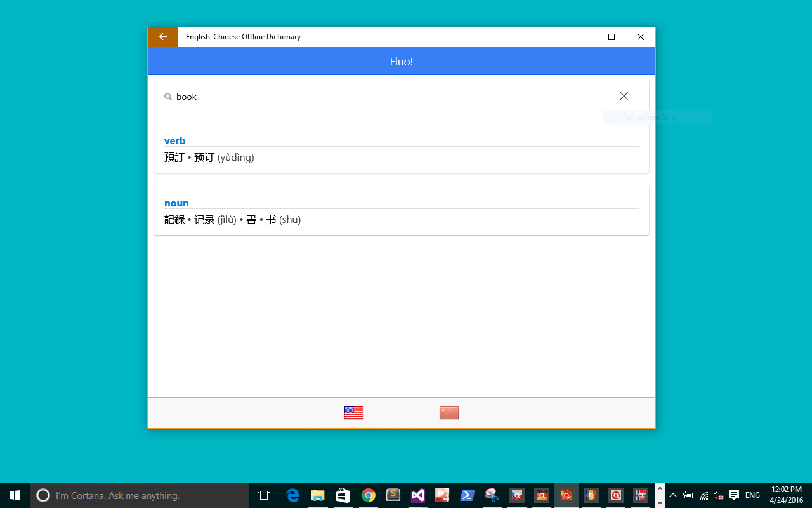Minimize the dictionary window
This screenshot has height=508, width=812.
582,37
